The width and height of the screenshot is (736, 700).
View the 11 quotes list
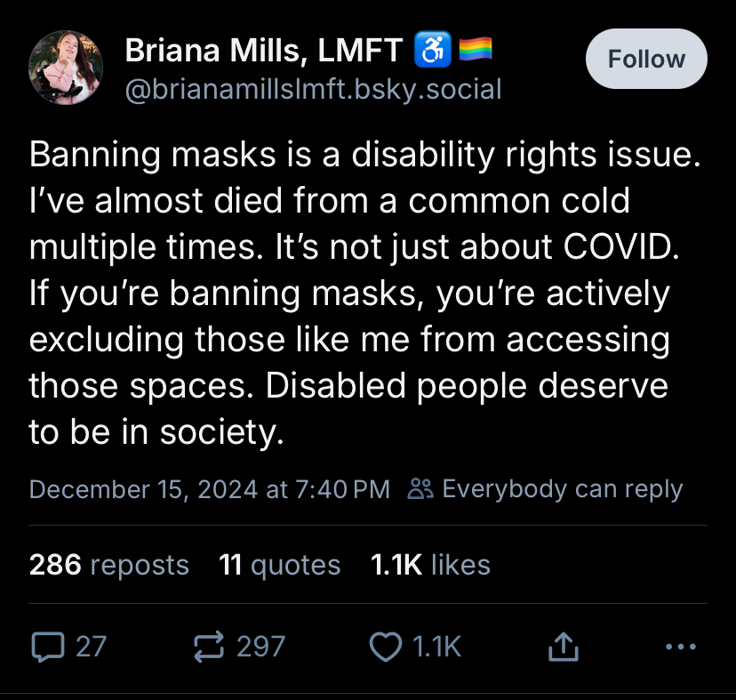280,565
